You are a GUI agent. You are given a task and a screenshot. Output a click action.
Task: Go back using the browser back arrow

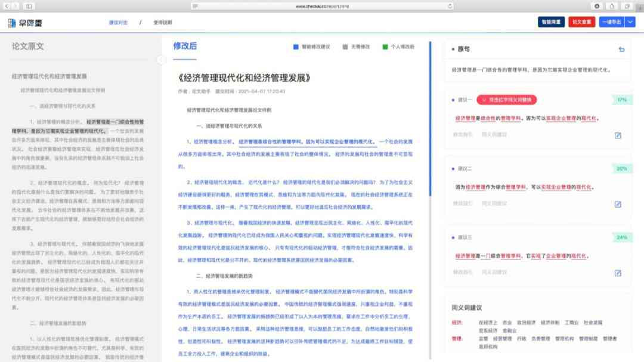(7, 6)
